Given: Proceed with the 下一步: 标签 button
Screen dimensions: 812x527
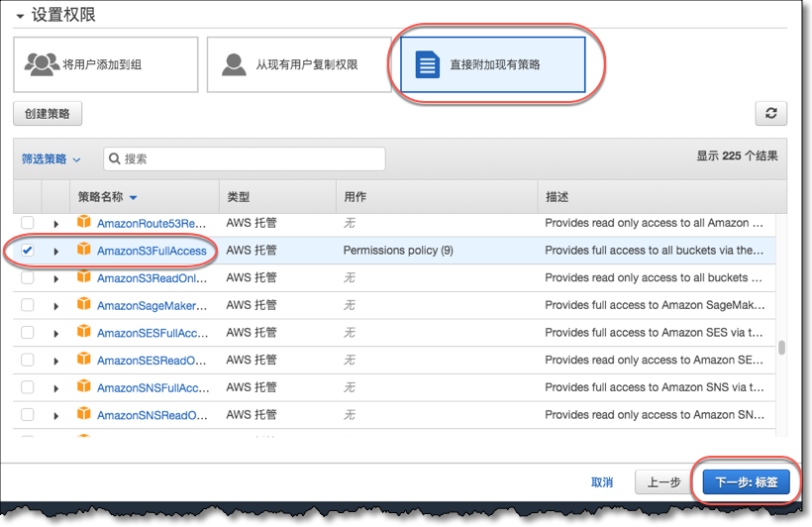Looking at the screenshot, I should click(x=747, y=482).
